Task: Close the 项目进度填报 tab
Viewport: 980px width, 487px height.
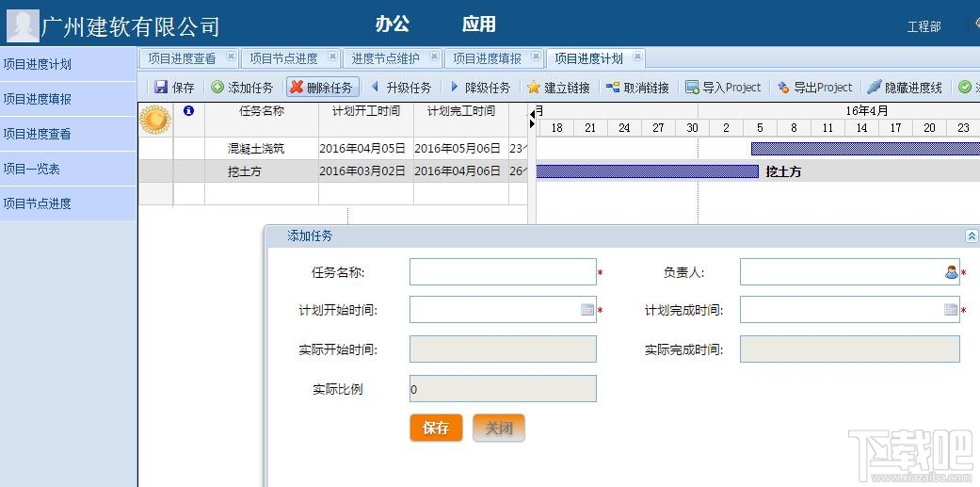Action: click(x=536, y=57)
